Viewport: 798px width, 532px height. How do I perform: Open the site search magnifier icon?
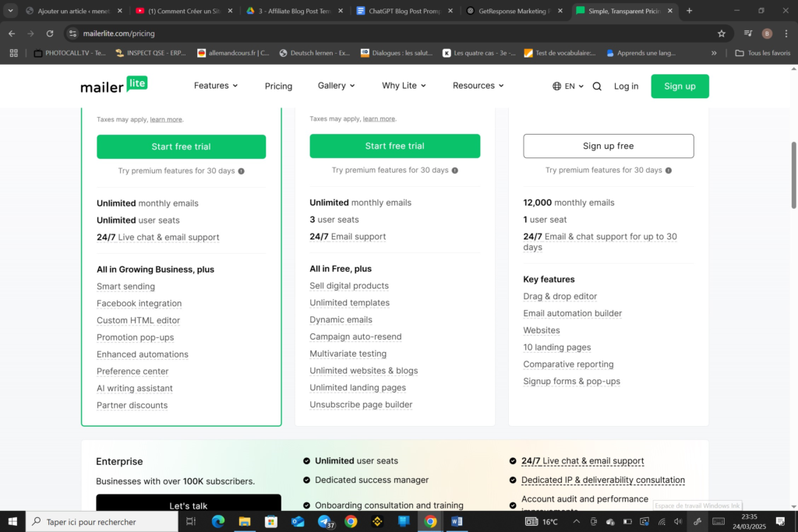[x=597, y=86]
